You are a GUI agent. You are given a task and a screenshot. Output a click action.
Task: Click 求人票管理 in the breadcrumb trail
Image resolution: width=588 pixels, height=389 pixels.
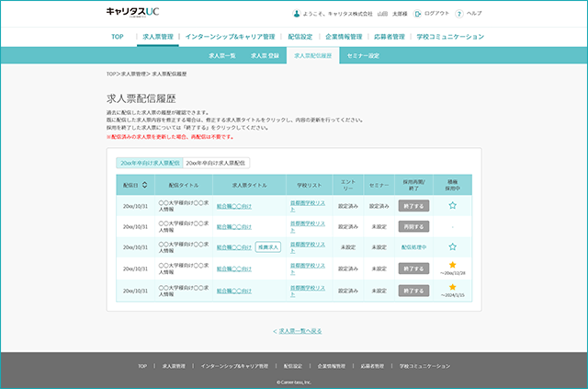pyautogui.click(x=133, y=74)
